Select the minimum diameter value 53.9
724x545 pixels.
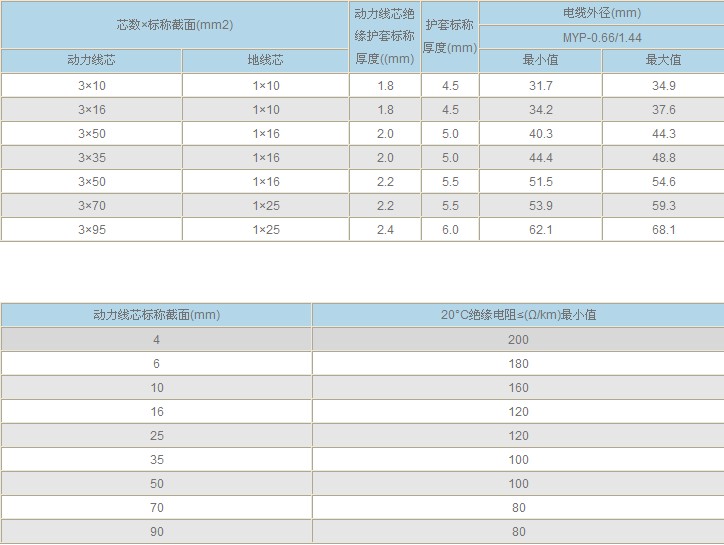coord(541,206)
